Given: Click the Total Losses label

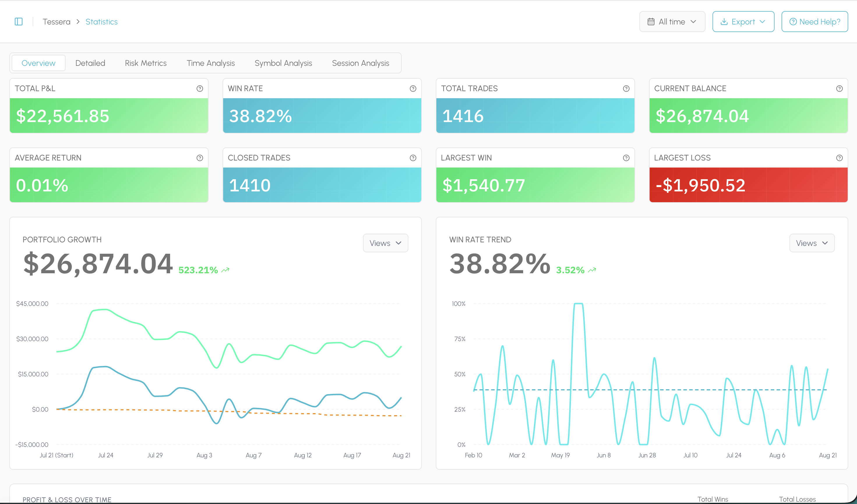Looking at the screenshot, I should coord(797,499).
